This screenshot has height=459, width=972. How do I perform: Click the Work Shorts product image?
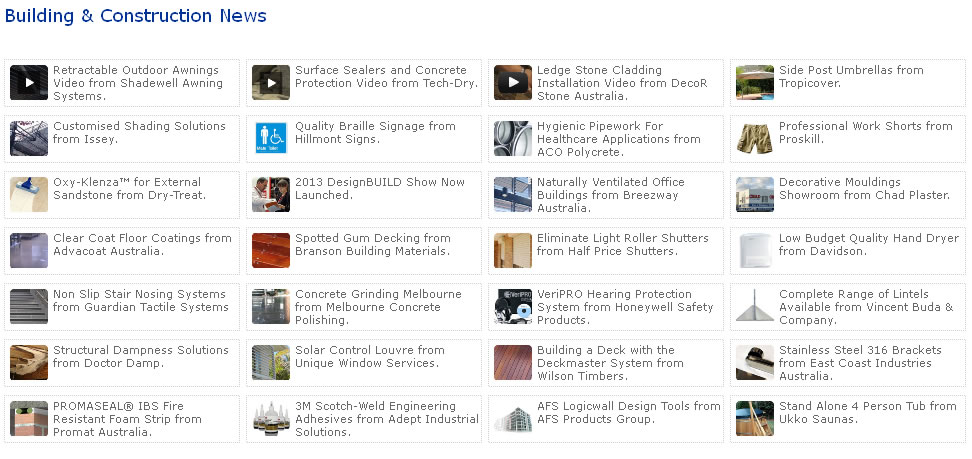pos(755,138)
